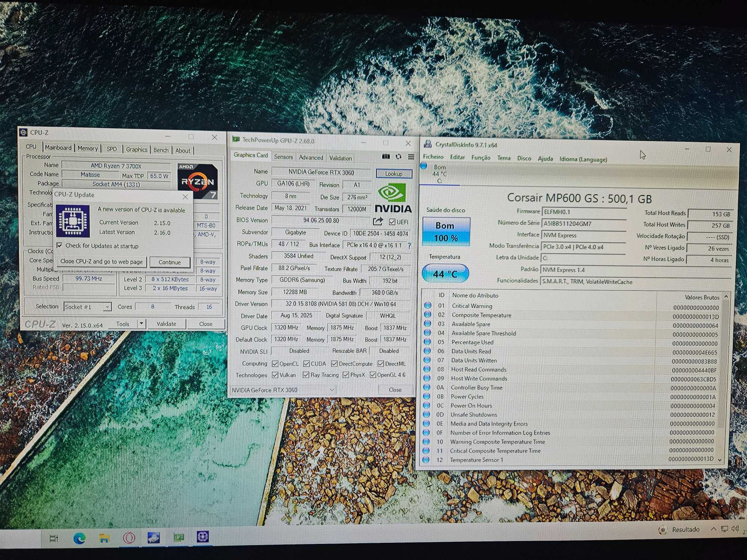Click the GPU-Z refresh icon
This screenshot has height=560, width=747.
point(399,157)
